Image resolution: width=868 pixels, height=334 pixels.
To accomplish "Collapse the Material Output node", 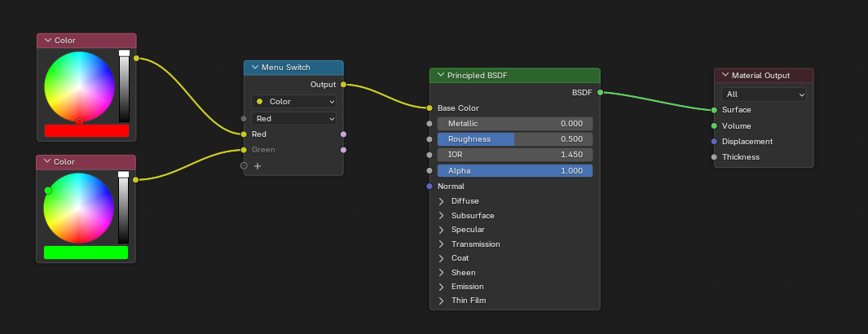I will tap(725, 75).
